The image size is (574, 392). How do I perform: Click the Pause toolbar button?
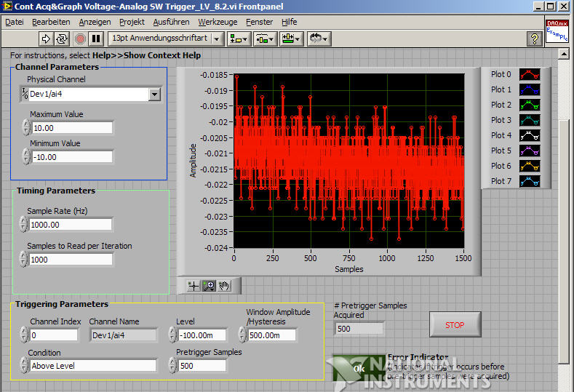pos(96,38)
